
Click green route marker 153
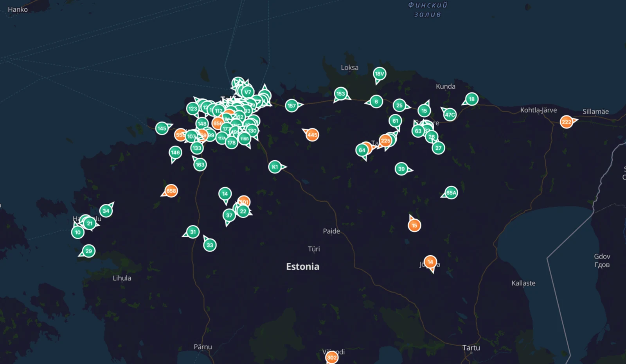click(x=341, y=94)
